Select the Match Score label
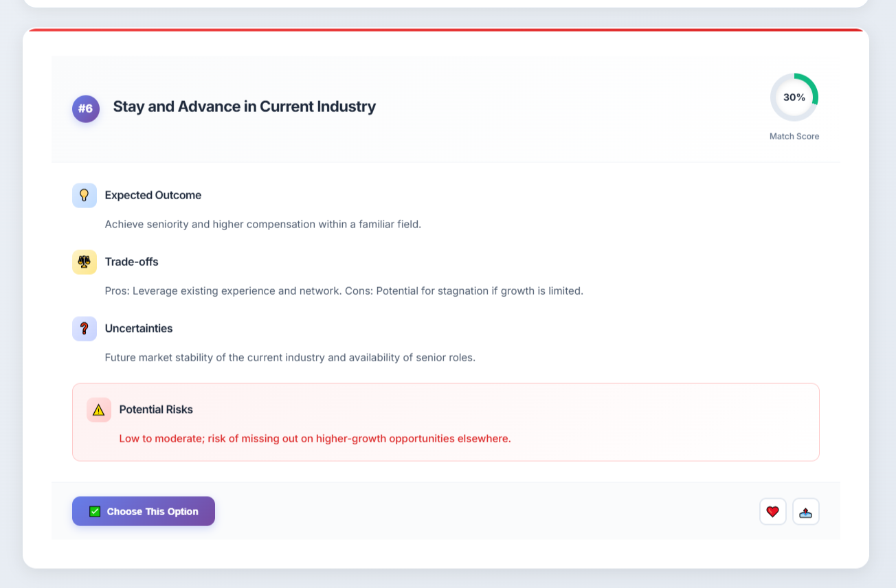This screenshot has width=896, height=588. (794, 136)
